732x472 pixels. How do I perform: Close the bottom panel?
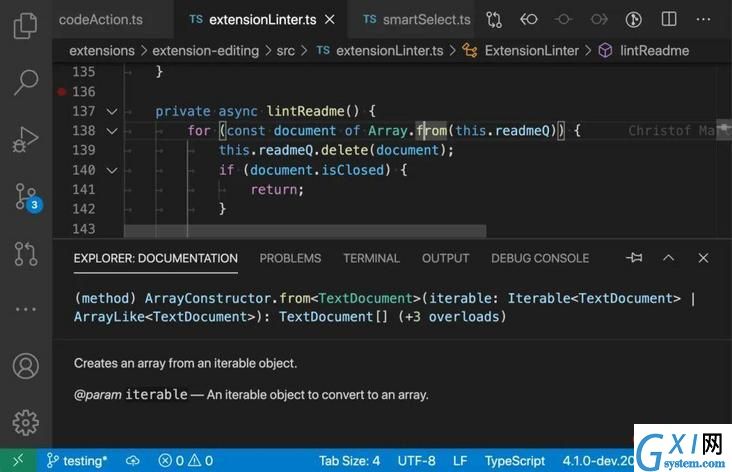704,258
